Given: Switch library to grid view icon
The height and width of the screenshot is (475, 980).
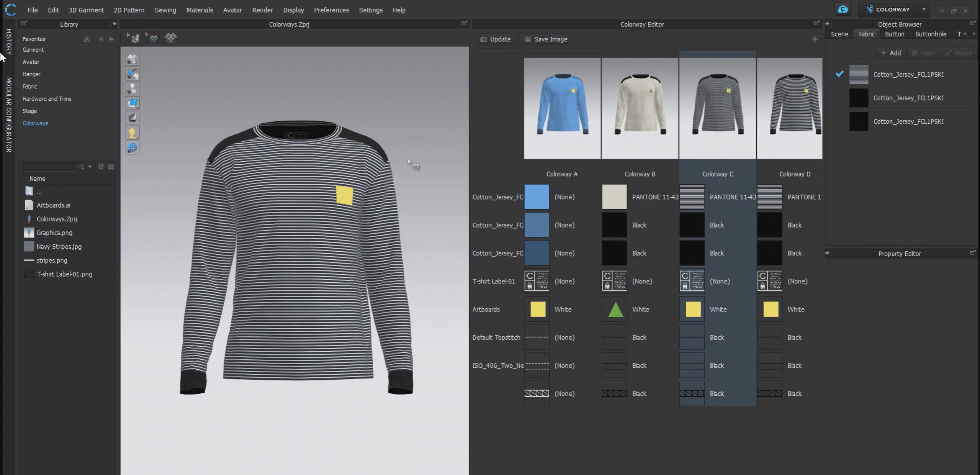Looking at the screenshot, I should [x=111, y=167].
